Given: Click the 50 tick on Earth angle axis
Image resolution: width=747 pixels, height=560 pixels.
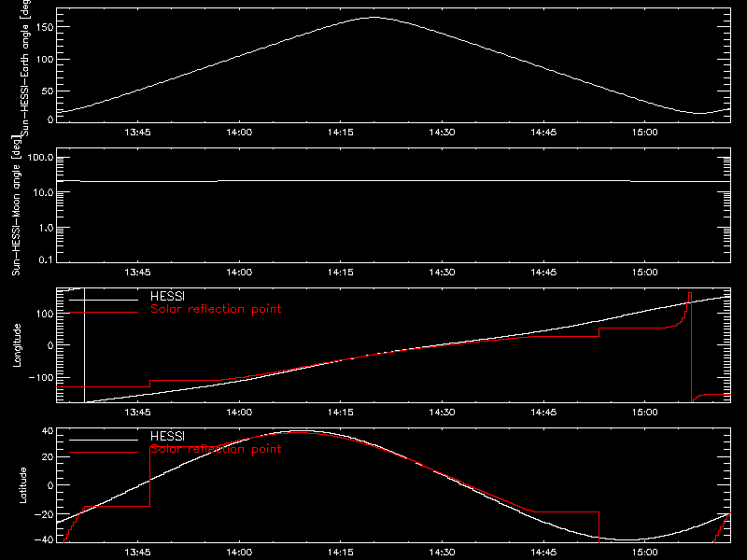Looking at the screenshot, I should point(48,91).
